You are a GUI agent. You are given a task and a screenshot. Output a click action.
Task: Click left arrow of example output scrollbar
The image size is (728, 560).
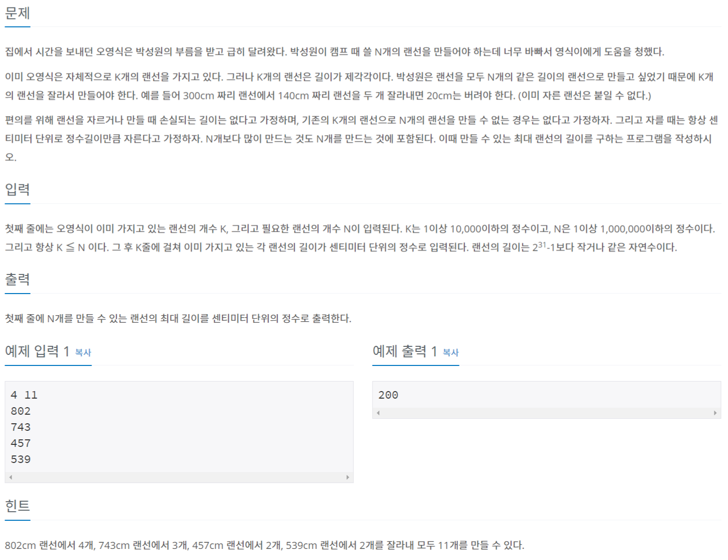point(378,413)
